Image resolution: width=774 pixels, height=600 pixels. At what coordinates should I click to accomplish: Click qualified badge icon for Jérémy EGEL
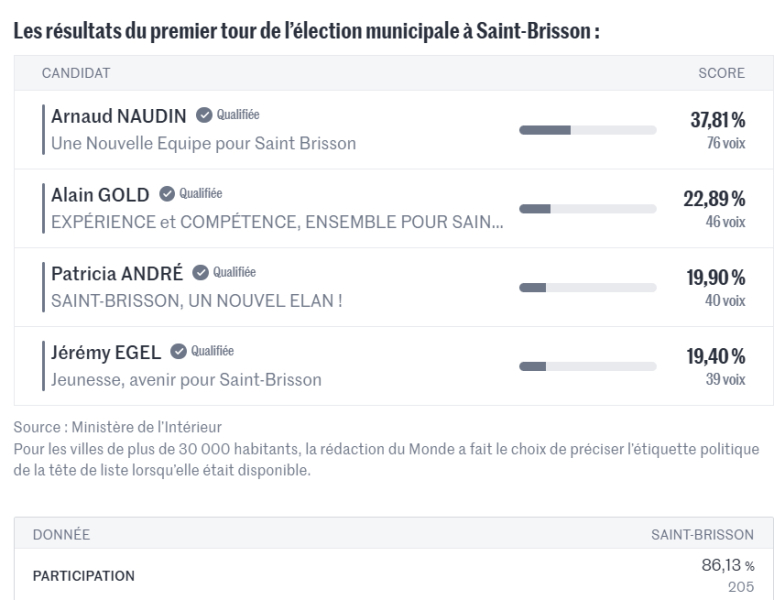click(178, 351)
